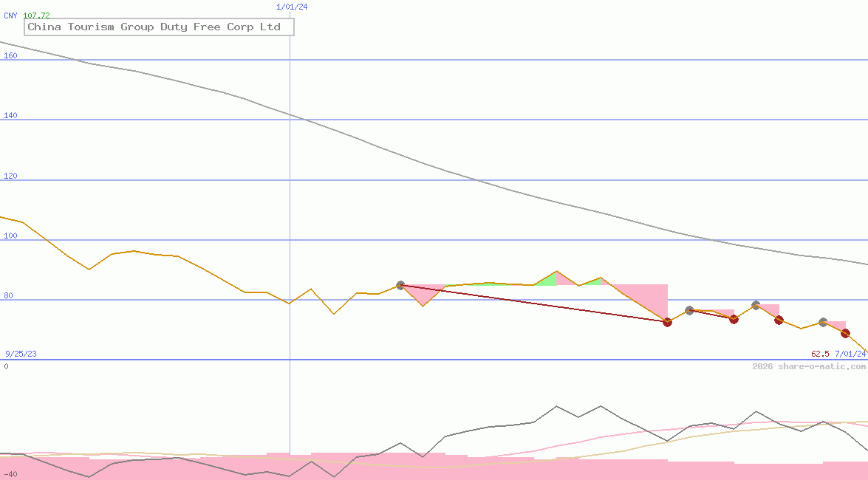Viewport: 868px width, 480px height.
Task: Click red marker ending the short dark-red line
Action: [x=734, y=319]
